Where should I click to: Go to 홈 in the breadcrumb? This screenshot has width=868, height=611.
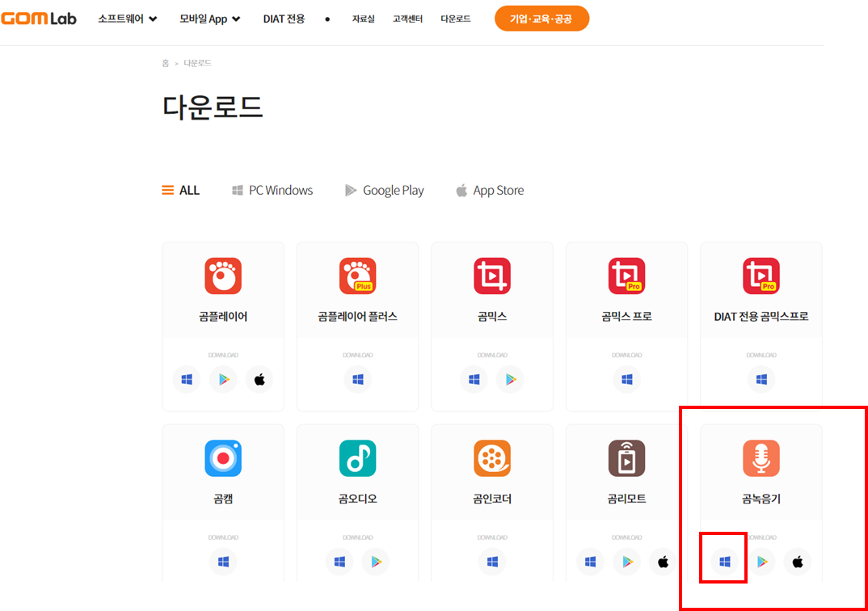[x=165, y=63]
